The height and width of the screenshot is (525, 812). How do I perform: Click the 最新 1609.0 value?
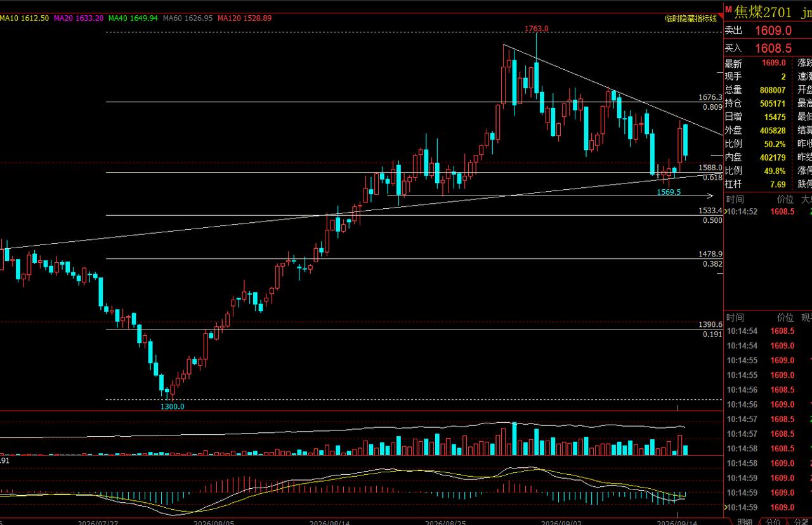click(774, 63)
